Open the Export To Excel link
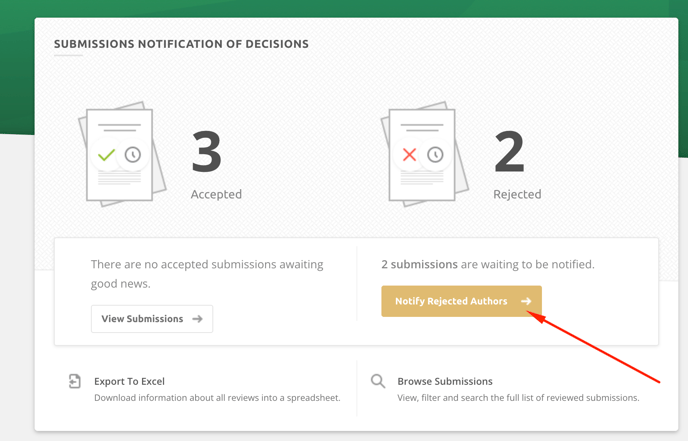688x441 pixels. coord(129,381)
